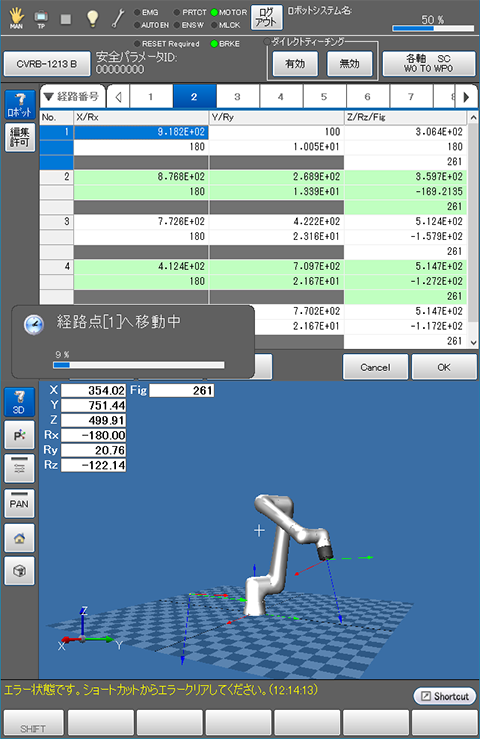The width and height of the screenshot is (480, 739).
Task: Click the X value field 354.02
Action: pos(93,390)
